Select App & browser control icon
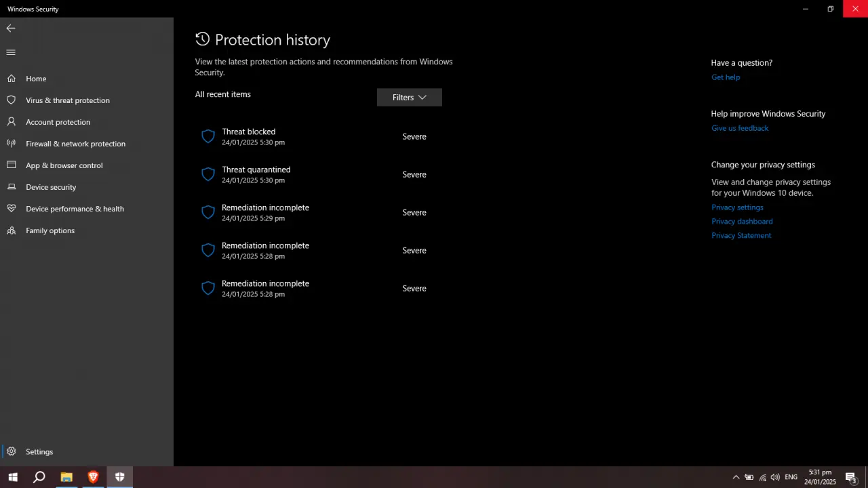This screenshot has height=488, width=868. (11, 165)
